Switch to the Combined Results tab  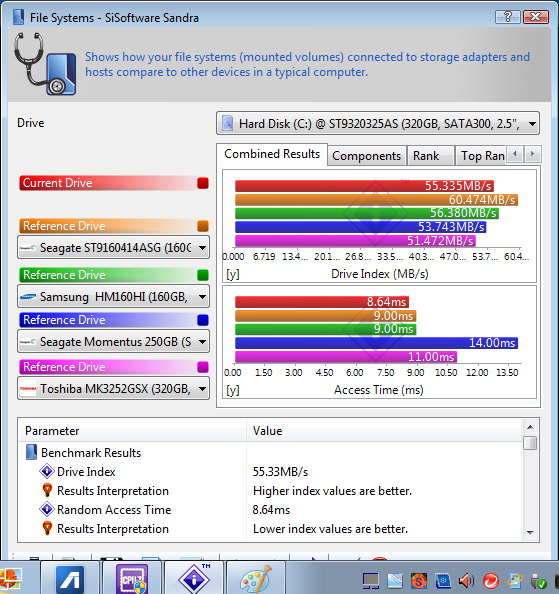(272, 154)
